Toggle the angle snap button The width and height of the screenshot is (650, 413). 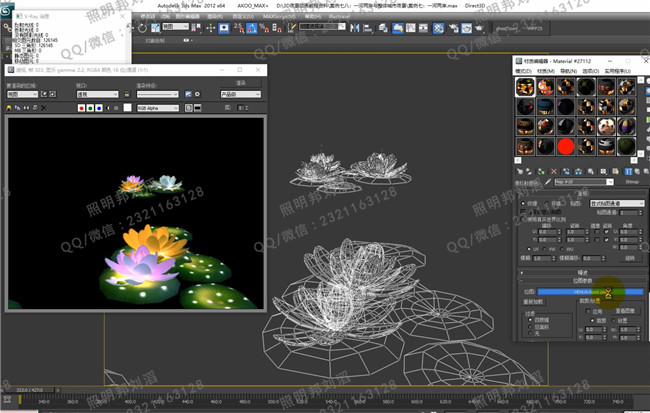point(252,28)
